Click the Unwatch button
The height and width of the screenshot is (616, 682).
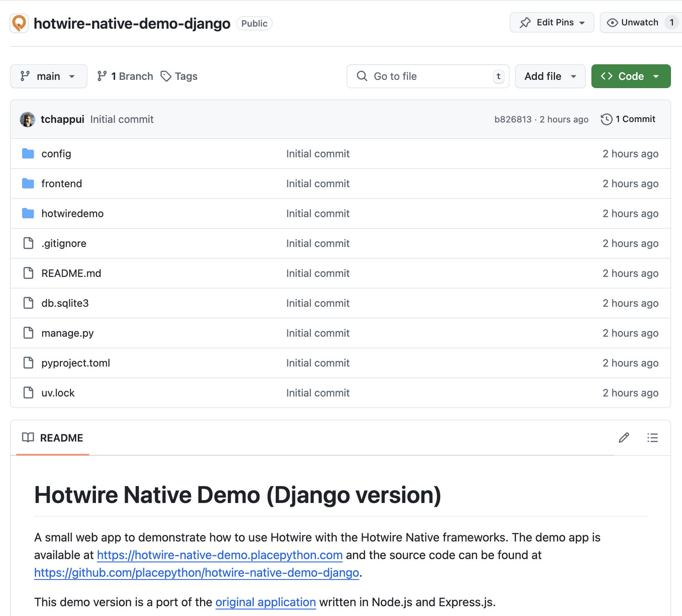click(640, 22)
